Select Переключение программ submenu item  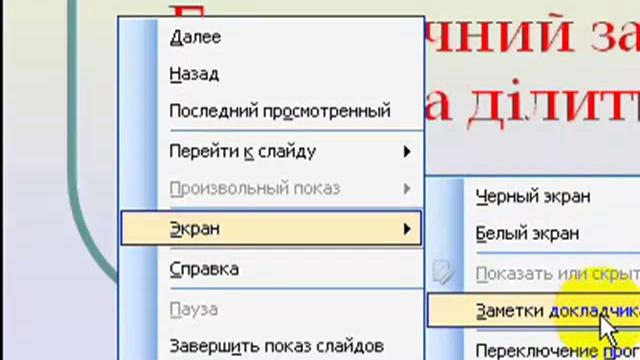click(x=533, y=350)
